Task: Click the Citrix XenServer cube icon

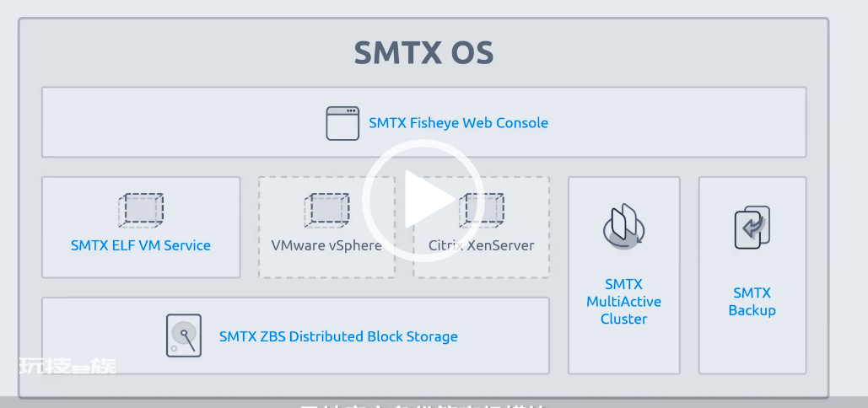Action: click(x=482, y=210)
